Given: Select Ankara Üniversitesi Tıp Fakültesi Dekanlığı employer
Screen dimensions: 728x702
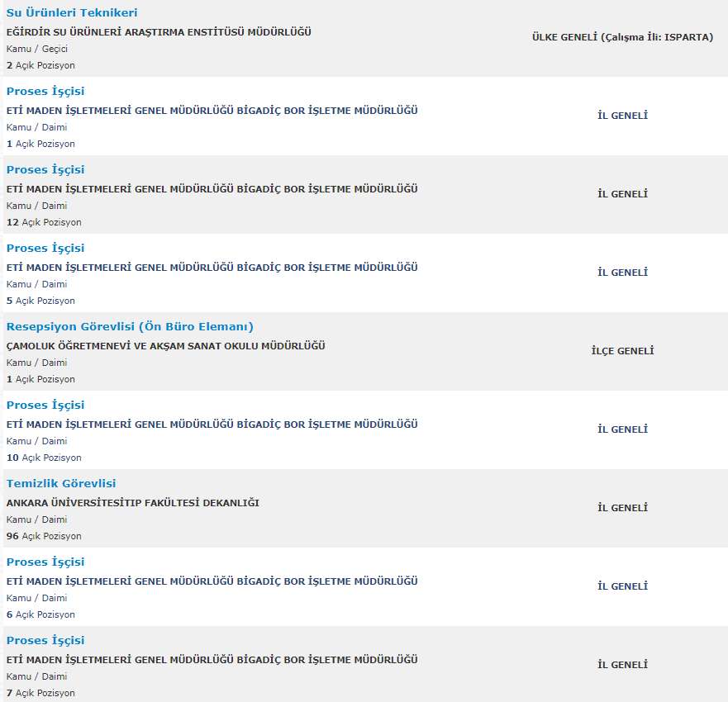Looking at the screenshot, I should click(x=133, y=502).
